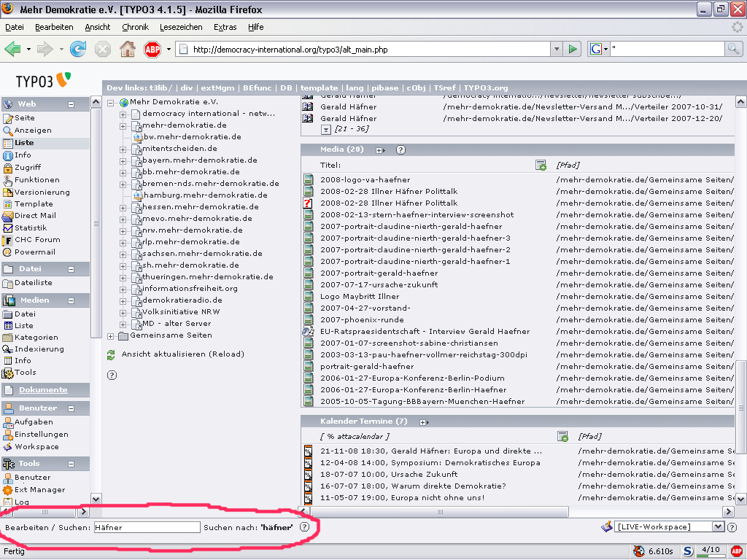Open the Direct Mail module

click(34, 216)
